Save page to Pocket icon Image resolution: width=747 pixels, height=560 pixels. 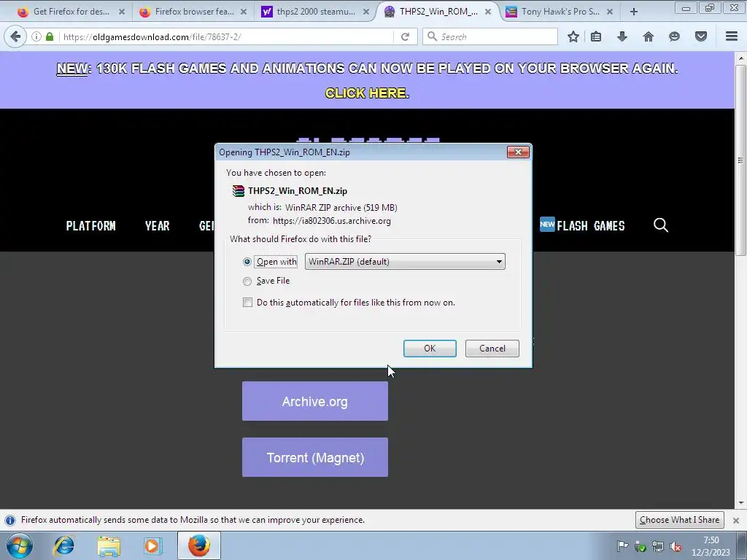click(x=701, y=36)
